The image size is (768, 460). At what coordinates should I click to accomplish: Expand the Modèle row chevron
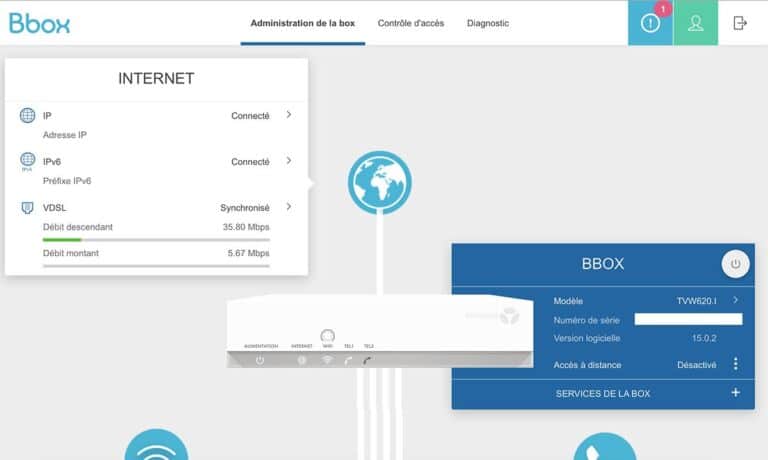(736, 300)
